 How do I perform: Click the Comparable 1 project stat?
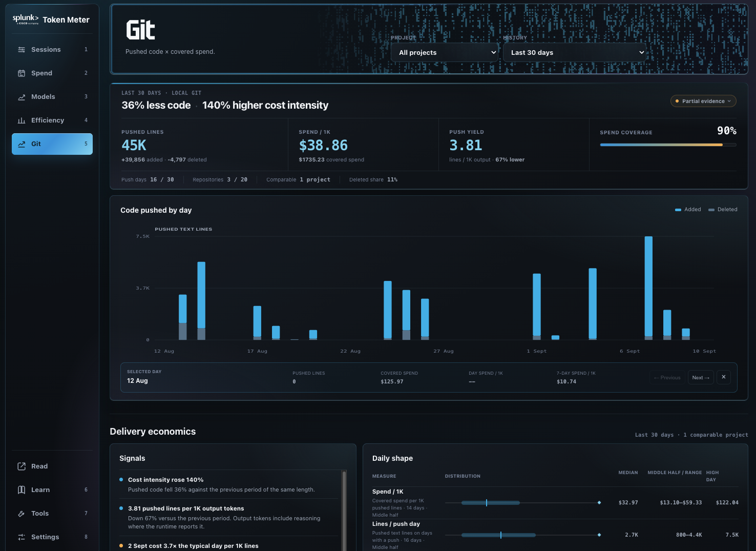click(298, 180)
